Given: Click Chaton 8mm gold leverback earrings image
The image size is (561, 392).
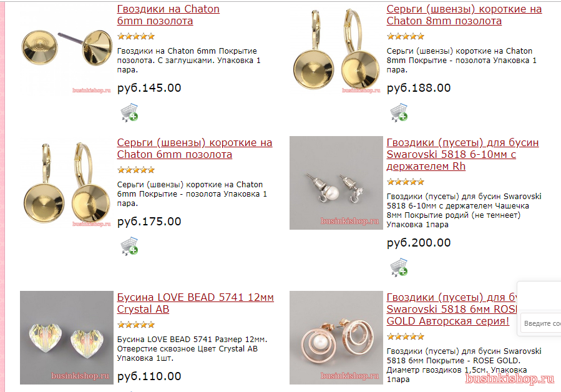Looking at the screenshot, I should coord(336,49).
